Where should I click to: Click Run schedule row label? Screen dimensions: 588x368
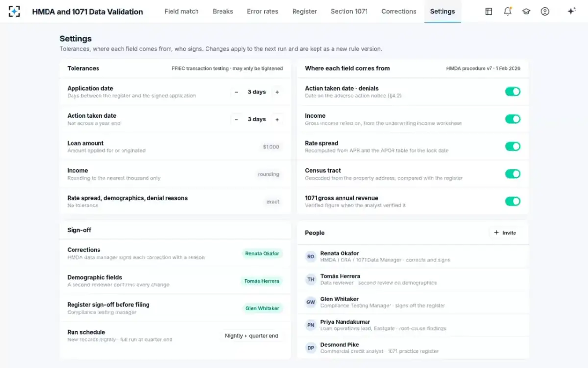[x=86, y=332]
